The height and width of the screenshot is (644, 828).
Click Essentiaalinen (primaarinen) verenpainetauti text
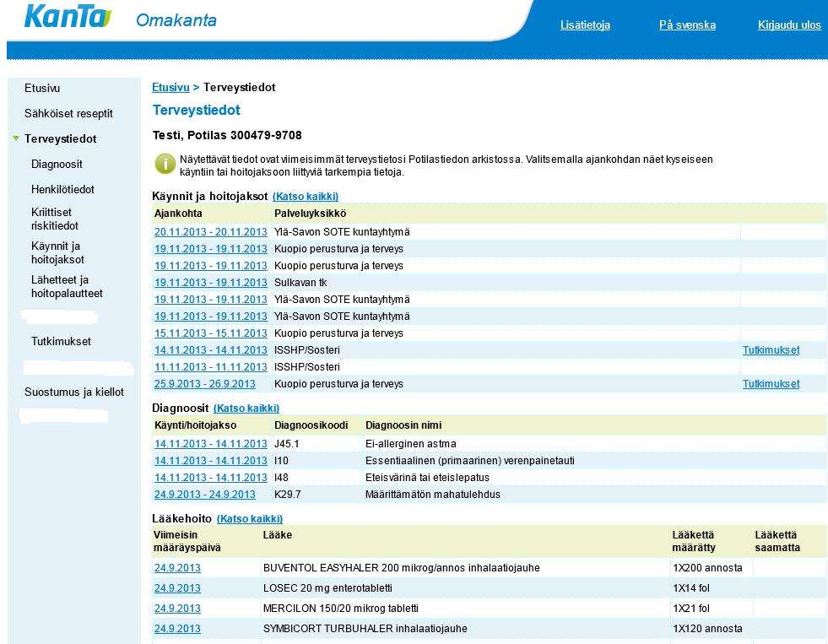coord(470,461)
